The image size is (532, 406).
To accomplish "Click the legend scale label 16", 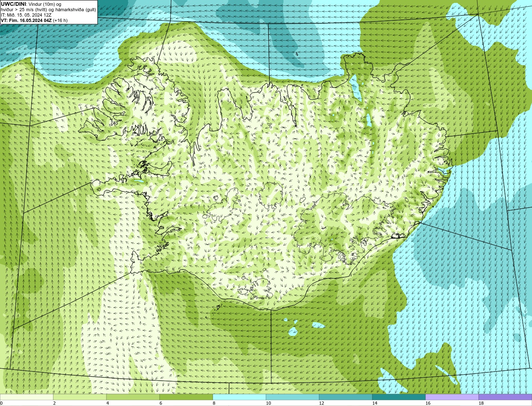I will [428, 403].
